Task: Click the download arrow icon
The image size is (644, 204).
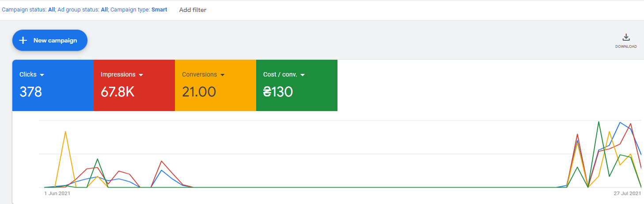Action: 626,37
